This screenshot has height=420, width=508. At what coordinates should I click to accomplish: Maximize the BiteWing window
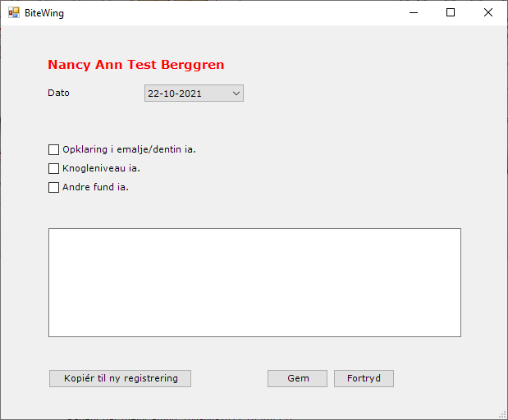click(x=450, y=13)
